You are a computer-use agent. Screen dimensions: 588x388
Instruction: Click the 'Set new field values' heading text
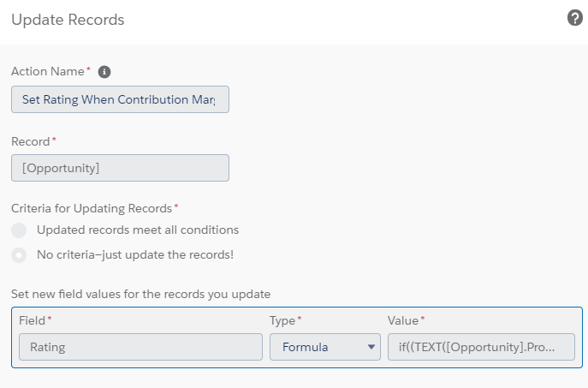point(141,294)
